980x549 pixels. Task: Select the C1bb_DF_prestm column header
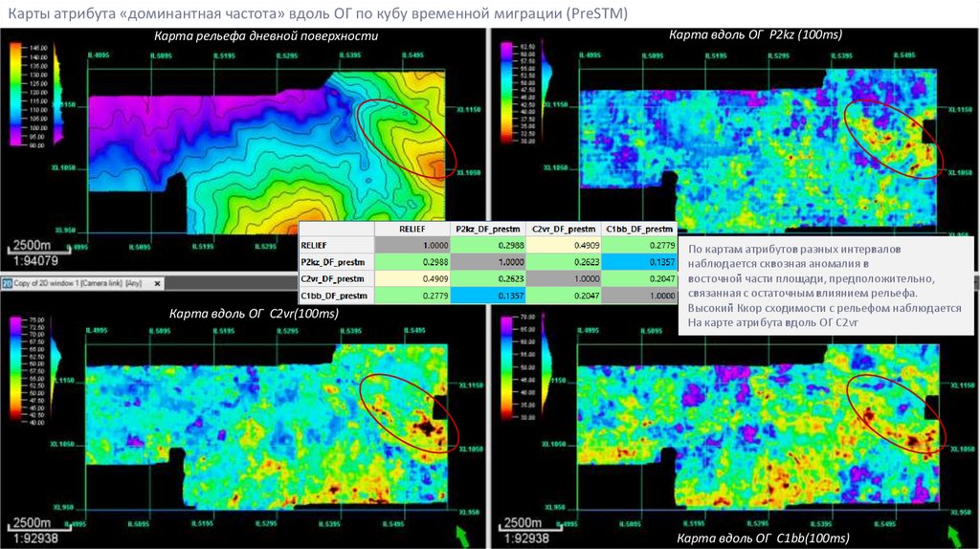638,230
